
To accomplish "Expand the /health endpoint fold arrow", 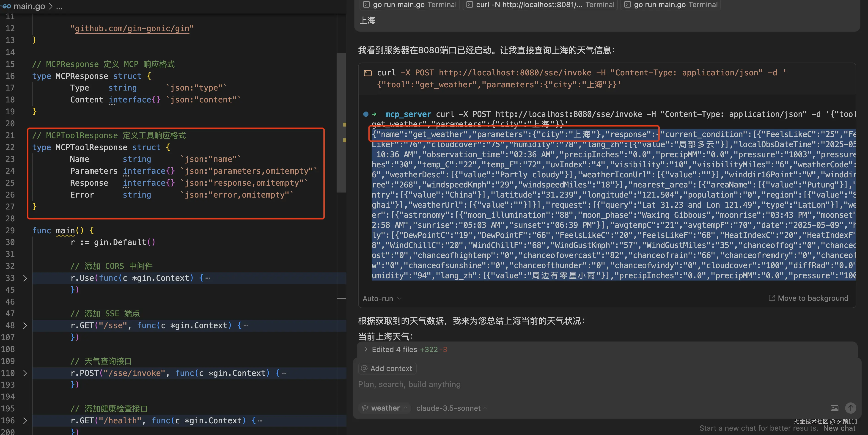I will [x=25, y=421].
